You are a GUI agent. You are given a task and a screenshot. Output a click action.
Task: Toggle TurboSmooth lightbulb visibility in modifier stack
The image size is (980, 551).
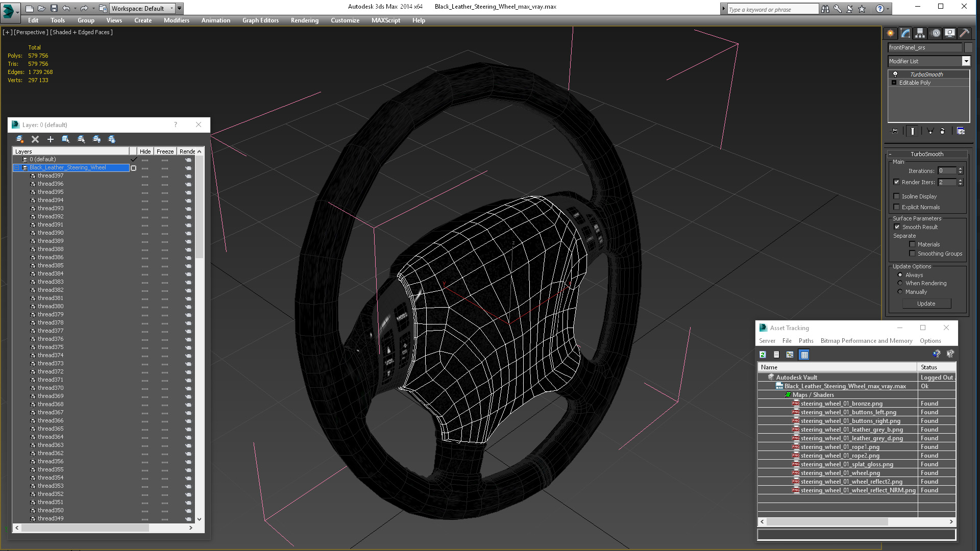click(x=895, y=74)
